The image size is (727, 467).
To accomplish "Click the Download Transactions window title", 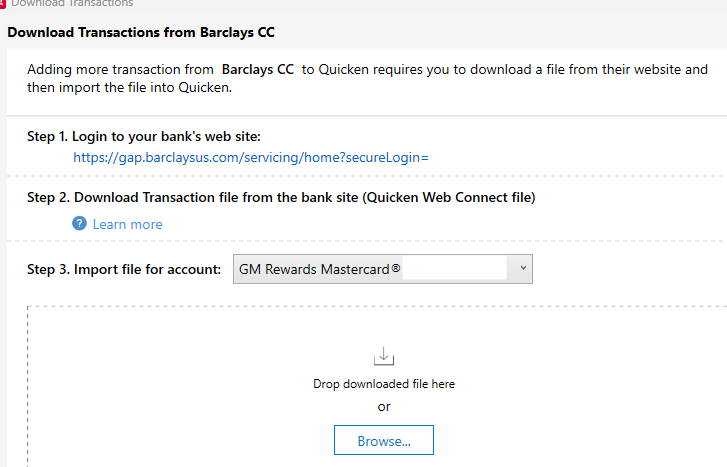I will coord(72,3).
